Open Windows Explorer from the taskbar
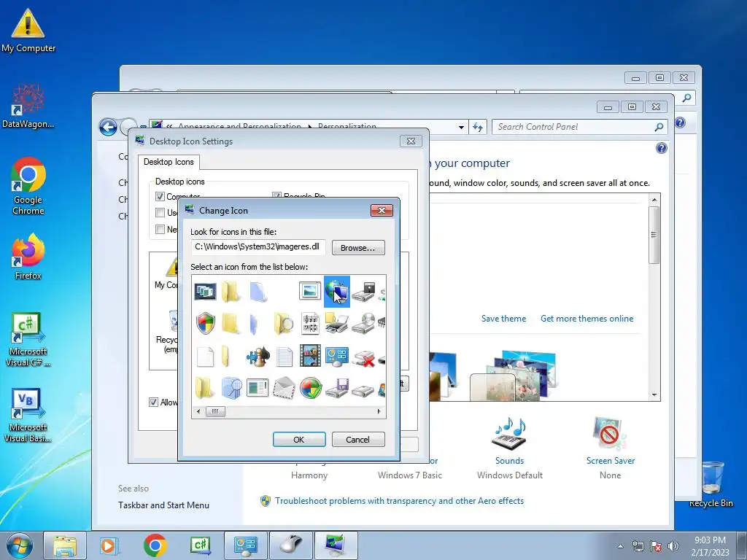 [x=65, y=545]
